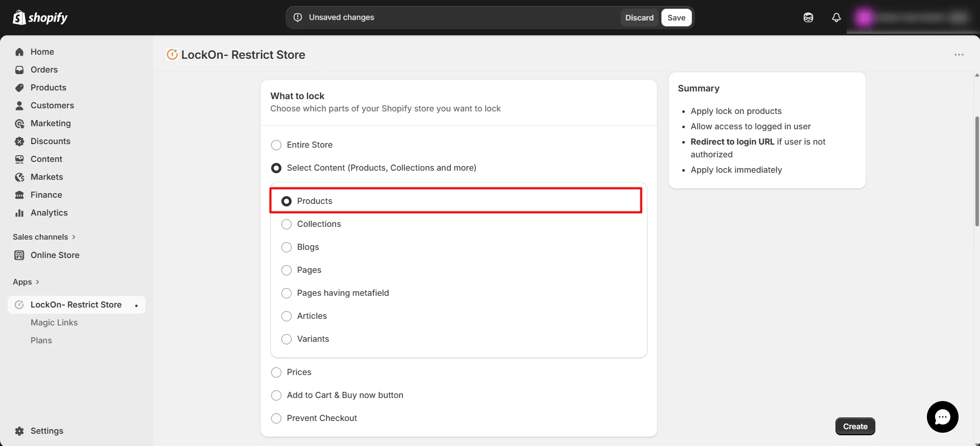Click the Summary heading

click(699, 88)
